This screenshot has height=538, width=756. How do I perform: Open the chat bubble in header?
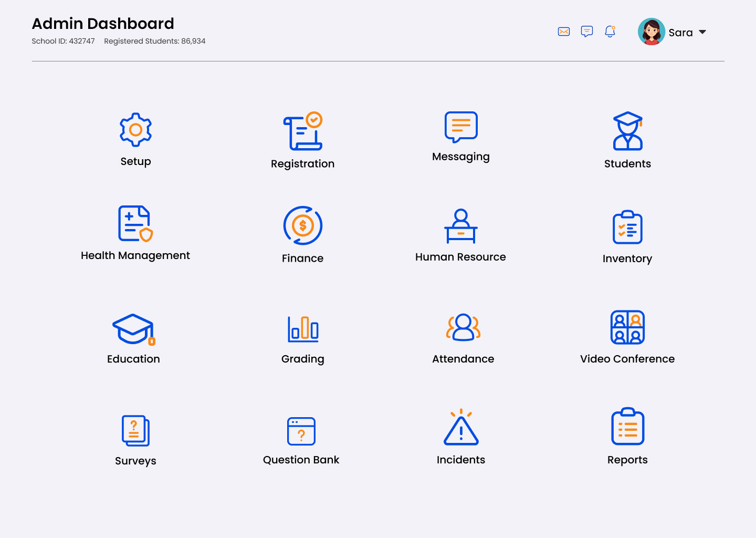[x=587, y=32]
